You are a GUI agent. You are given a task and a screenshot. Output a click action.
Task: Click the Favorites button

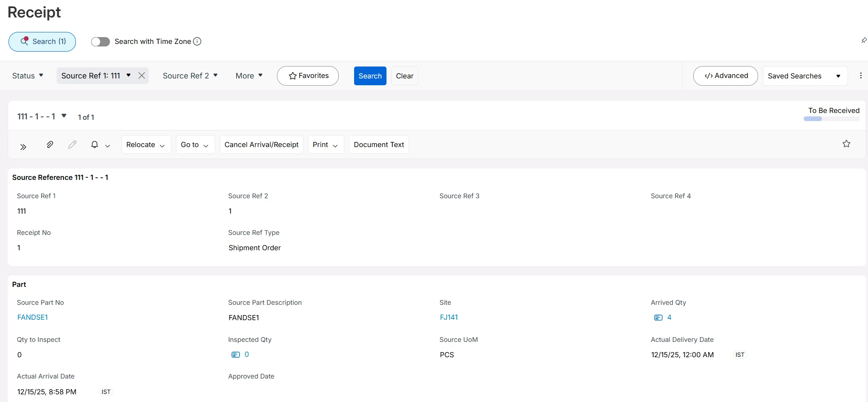(308, 76)
